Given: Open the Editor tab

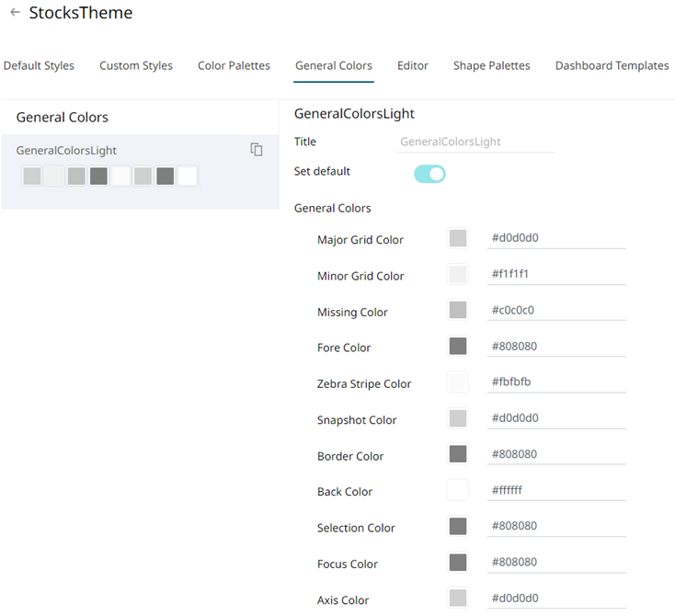Looking at the screenshot, I should click(x=413, y=66).
